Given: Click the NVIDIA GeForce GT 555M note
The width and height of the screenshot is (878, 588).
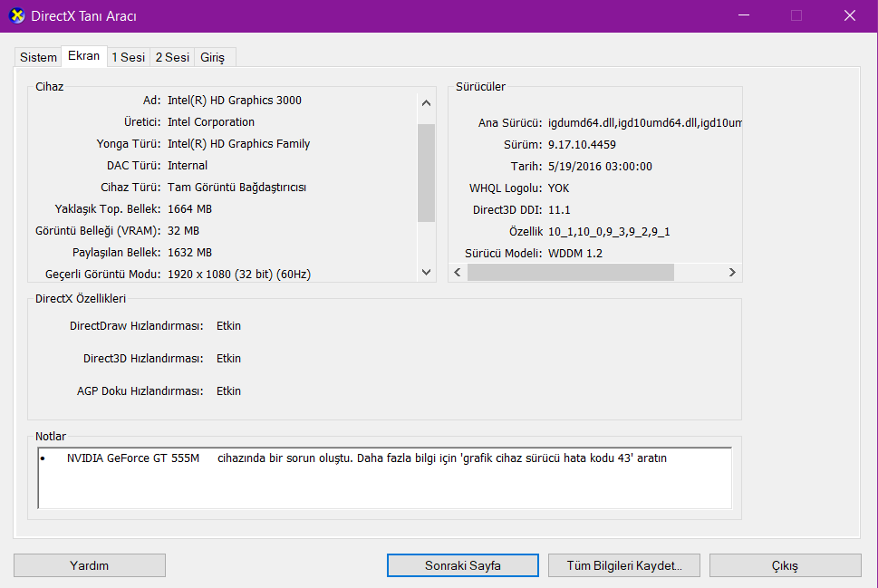Looking at the screenshot, I should [366, 458].
